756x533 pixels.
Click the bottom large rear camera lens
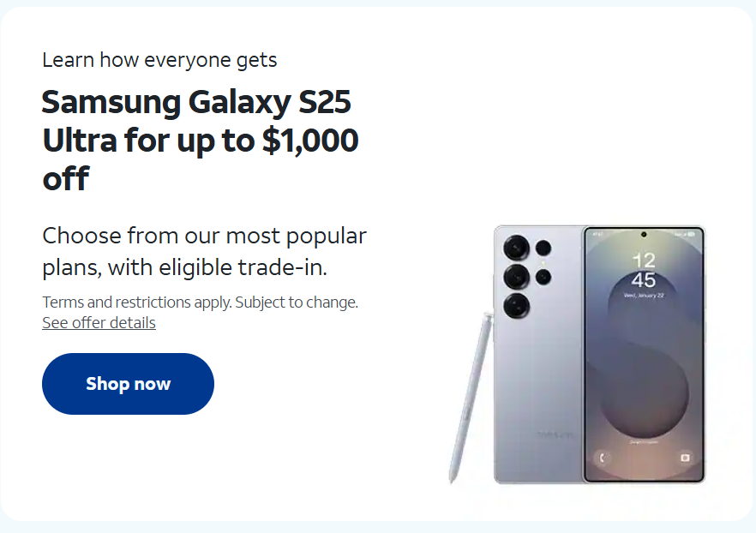516,306
